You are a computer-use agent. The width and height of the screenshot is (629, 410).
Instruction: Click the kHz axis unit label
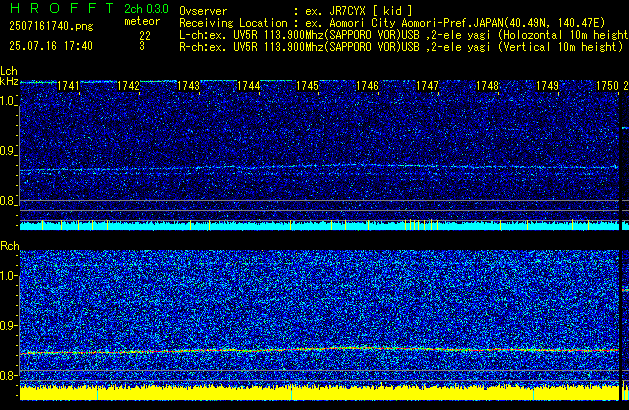[9, 81]
